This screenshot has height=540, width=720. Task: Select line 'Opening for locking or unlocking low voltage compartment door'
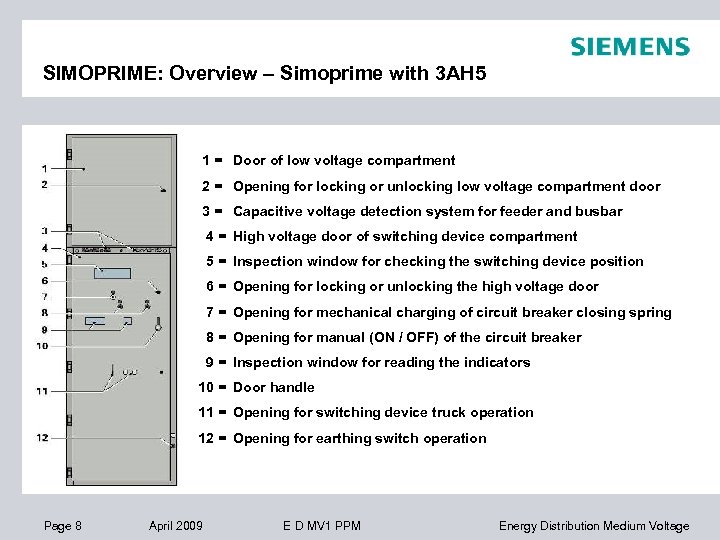click(447, 186)
